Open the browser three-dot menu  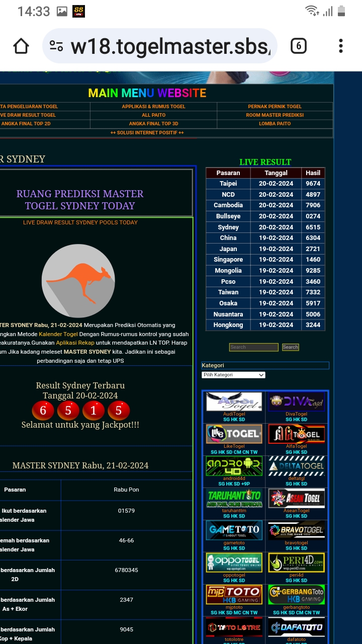pos(340,46)
